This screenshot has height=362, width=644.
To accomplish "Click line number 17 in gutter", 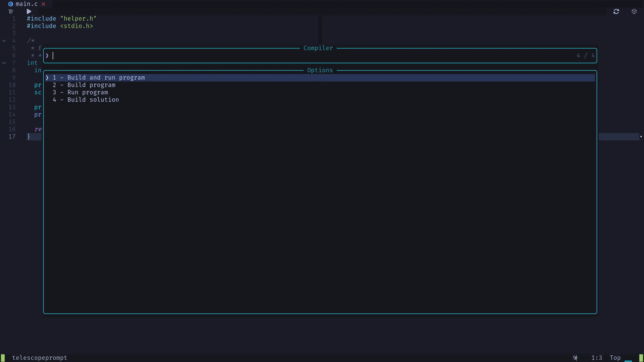I will coord(12,137).
